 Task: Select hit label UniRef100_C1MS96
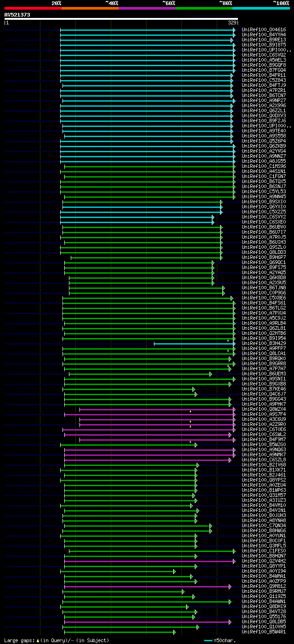(x=264, y=166)
